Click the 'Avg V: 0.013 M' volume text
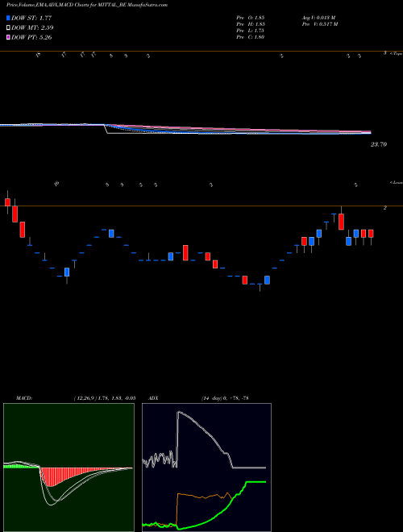The height and width of the screenshot is (532, 403). (318, 18)
